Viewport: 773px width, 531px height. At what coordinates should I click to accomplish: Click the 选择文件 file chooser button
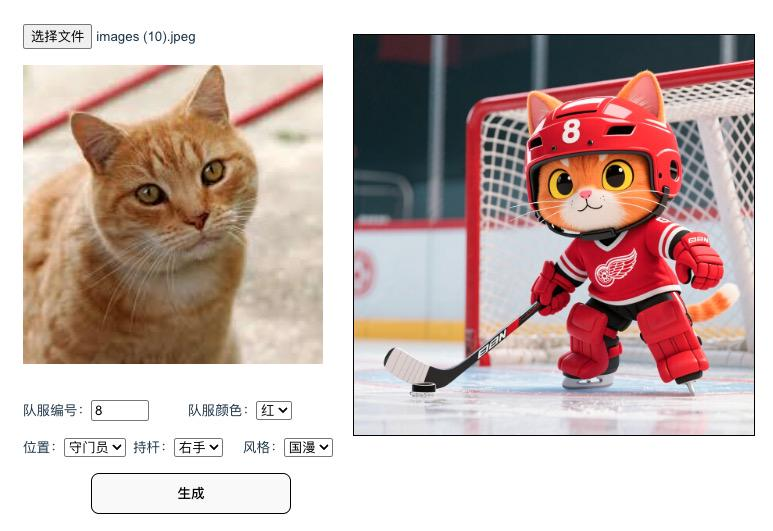[57, 36]
